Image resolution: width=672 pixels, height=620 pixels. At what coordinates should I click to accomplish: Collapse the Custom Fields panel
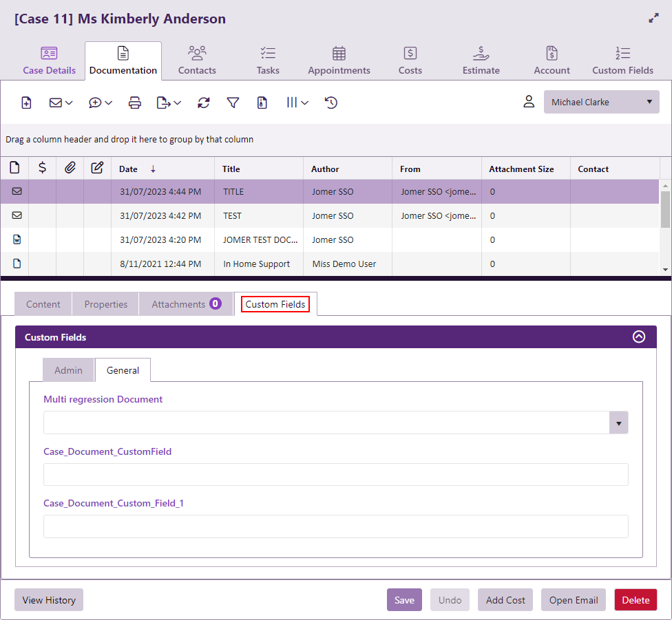(x=638, y=337)
